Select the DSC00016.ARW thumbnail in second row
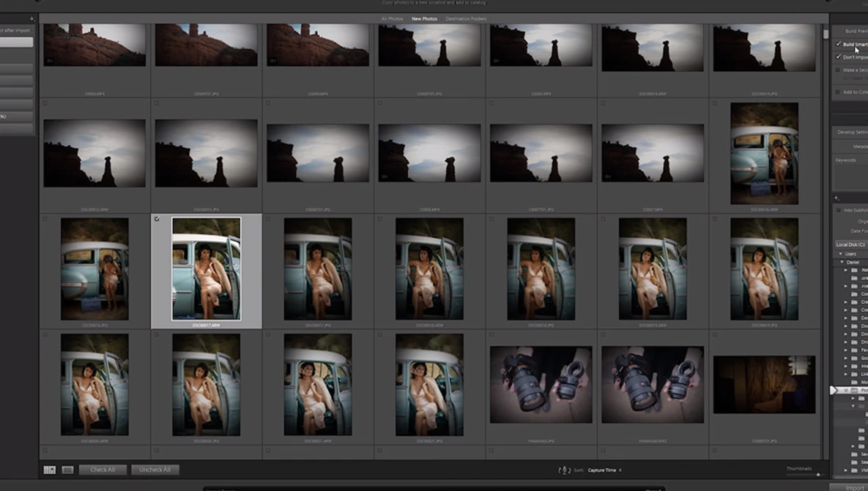The width and height of the screenshot is (868, 491). point(764,153)
